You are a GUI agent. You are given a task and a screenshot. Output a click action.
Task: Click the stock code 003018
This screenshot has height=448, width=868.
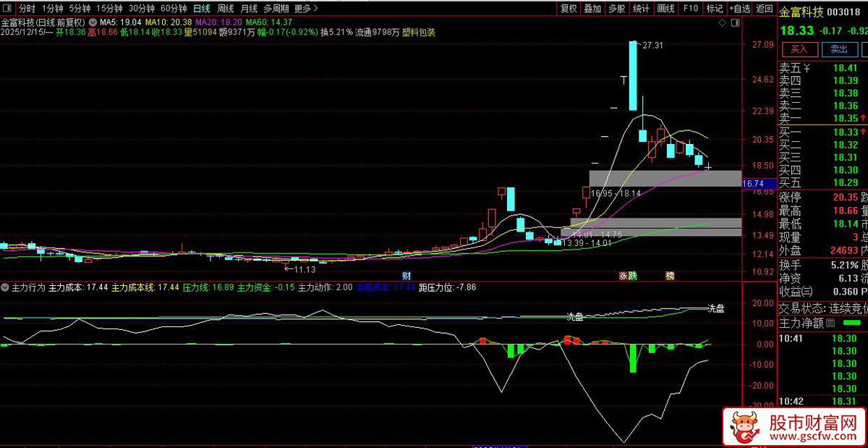point(843,12)
